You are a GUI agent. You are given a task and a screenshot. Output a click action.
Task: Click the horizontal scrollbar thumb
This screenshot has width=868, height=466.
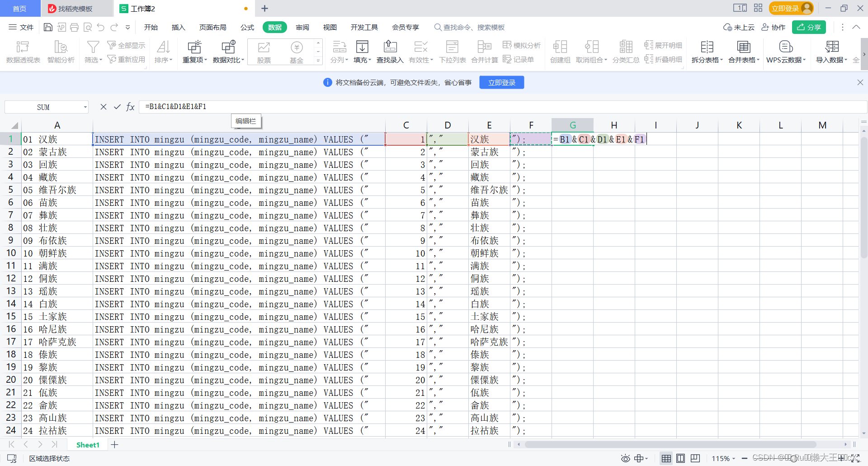[x=670, y=444]
